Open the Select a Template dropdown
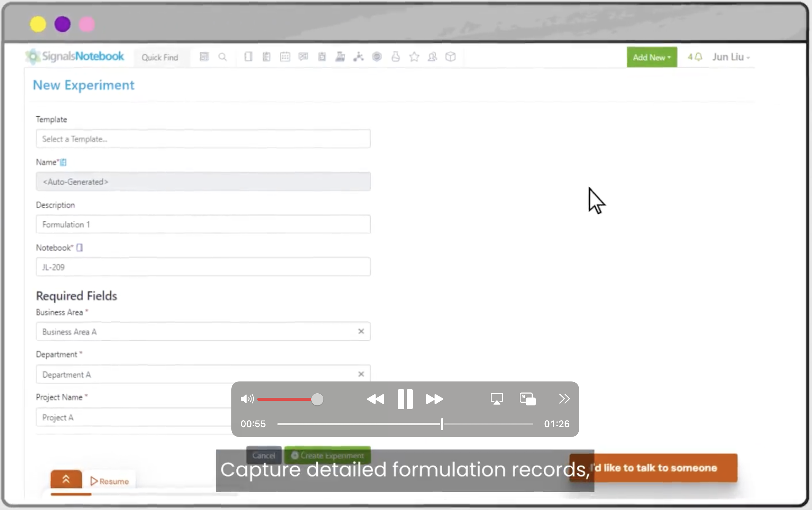Viewport: 812px width, 510px height. click(203, 139)
